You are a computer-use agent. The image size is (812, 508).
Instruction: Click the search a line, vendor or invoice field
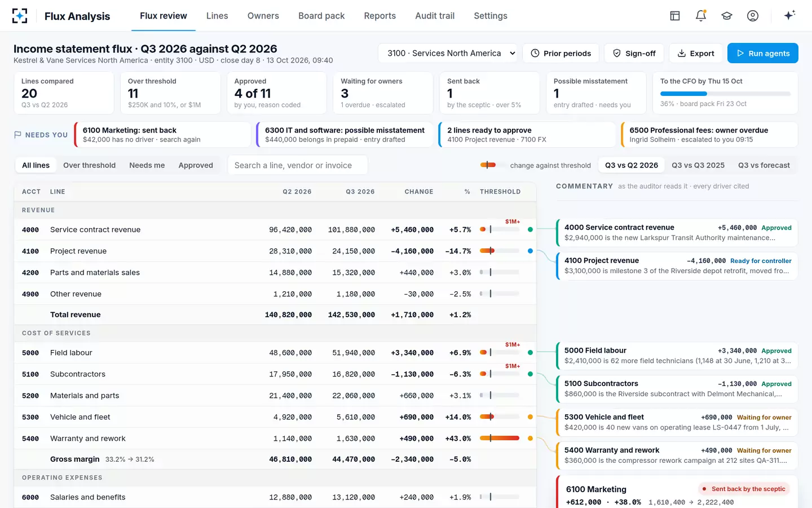[298, 165]
